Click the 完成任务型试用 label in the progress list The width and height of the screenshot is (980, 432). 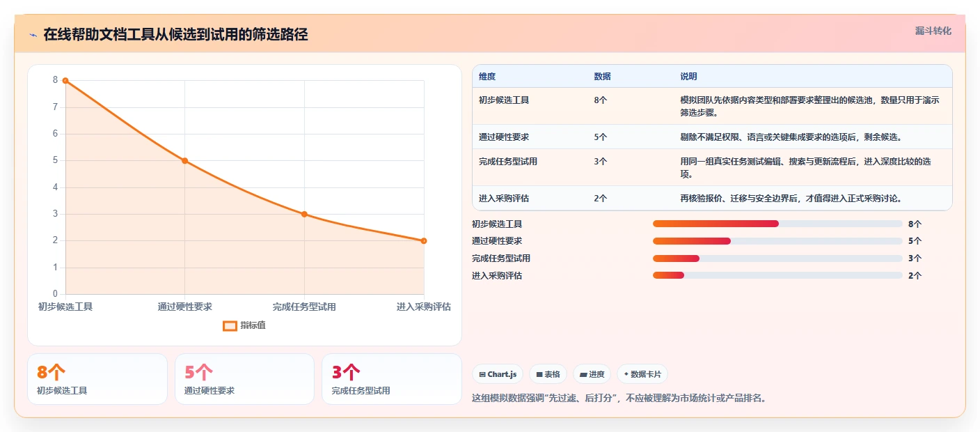click(501, 259)
